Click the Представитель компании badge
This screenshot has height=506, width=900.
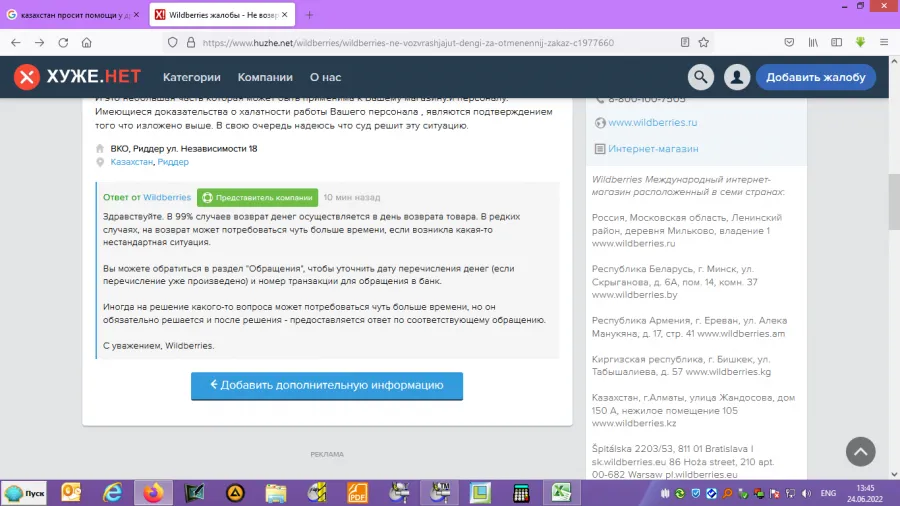[x=257, y=197]
